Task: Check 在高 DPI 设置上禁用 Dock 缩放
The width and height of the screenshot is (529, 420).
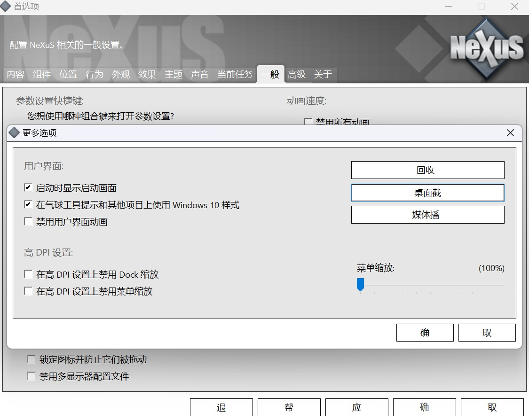Action: pyautogui.click(x=28, y=274)
